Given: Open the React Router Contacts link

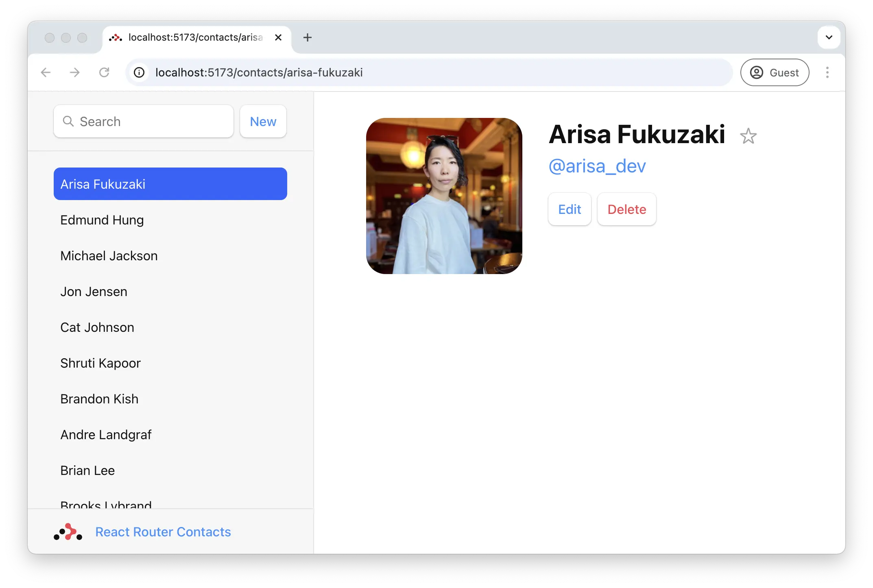Looking at the screenshot, I should coord(163,531).
